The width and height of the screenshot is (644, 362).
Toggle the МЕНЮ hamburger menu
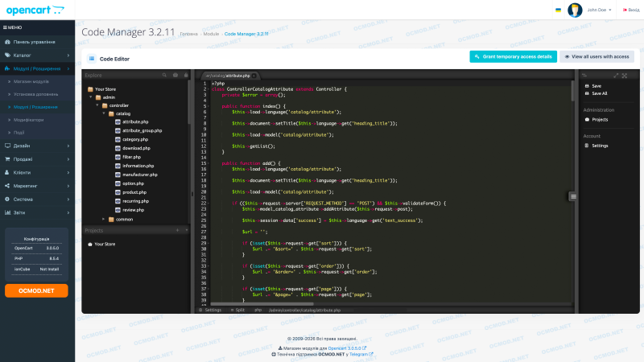click(12, 27)
